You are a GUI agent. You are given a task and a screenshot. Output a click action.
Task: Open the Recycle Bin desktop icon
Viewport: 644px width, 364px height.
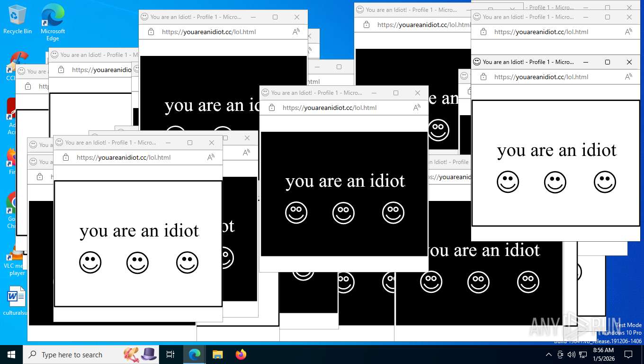18,19
